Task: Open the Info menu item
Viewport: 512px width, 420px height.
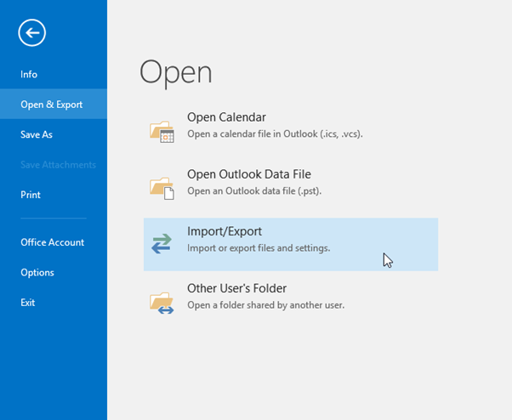Action: coord(29,75)
